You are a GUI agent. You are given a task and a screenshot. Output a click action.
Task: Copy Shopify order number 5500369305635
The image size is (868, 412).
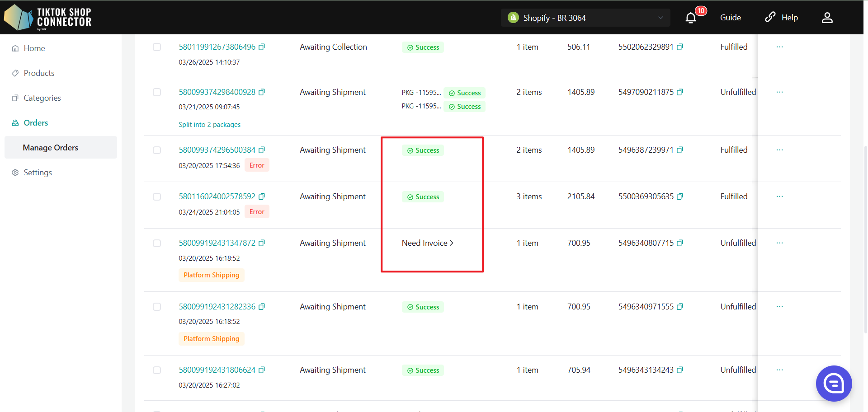point(680,197)
